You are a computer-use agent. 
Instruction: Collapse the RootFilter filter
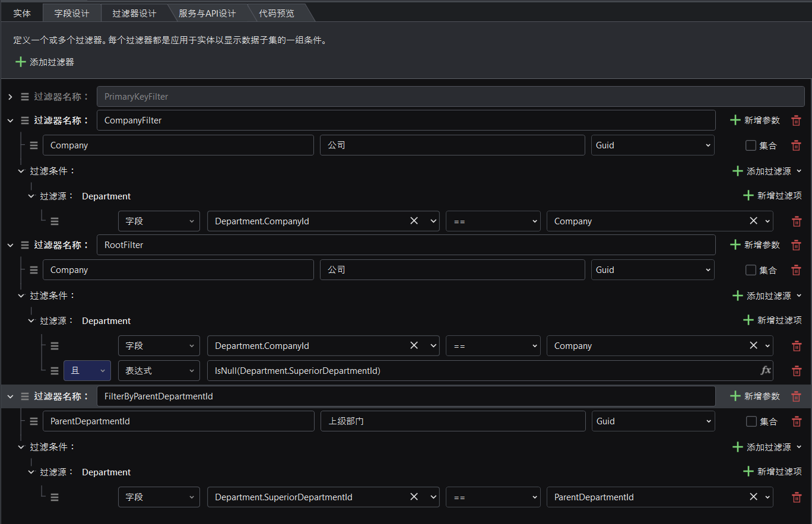(x=10, y=245)
